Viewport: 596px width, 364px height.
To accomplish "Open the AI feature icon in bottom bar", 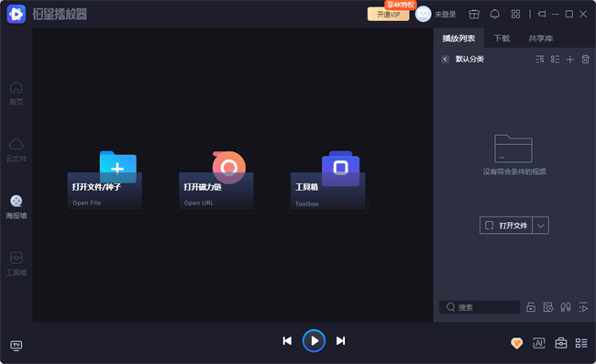I will coord(538,343).
